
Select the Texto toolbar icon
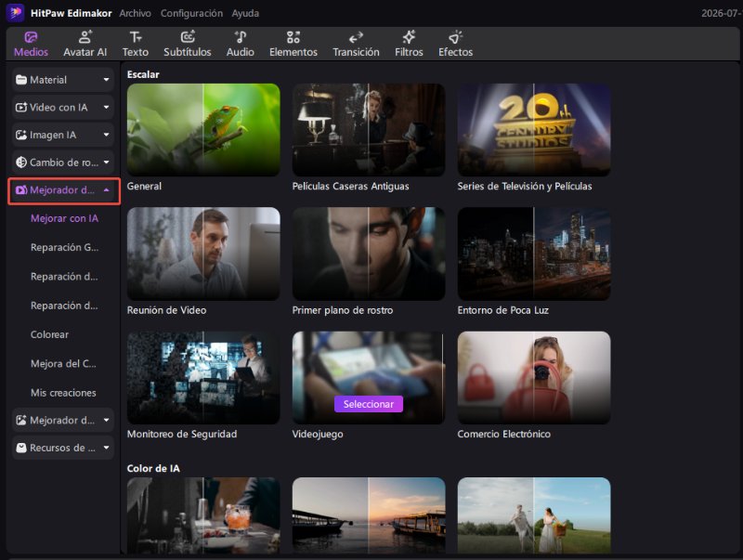click(136, 37)
